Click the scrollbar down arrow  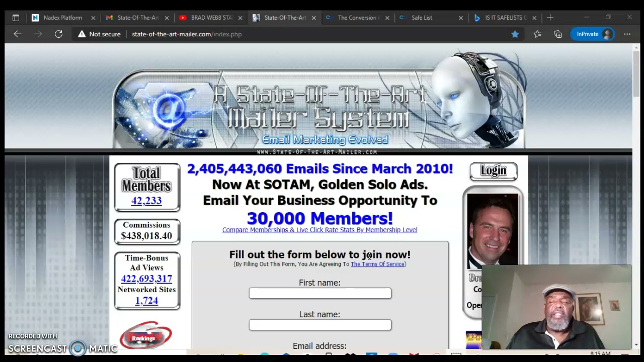point(636,345)
